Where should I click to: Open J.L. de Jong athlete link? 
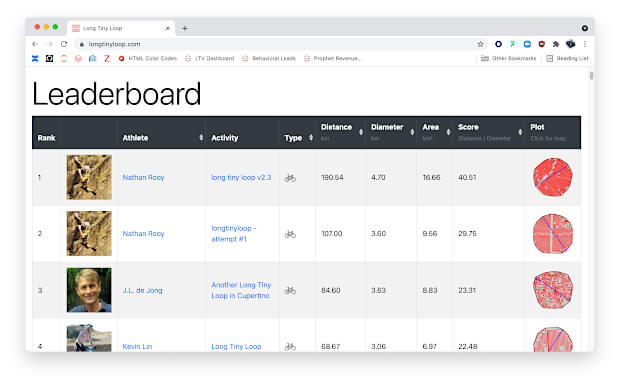click(142, 291)
